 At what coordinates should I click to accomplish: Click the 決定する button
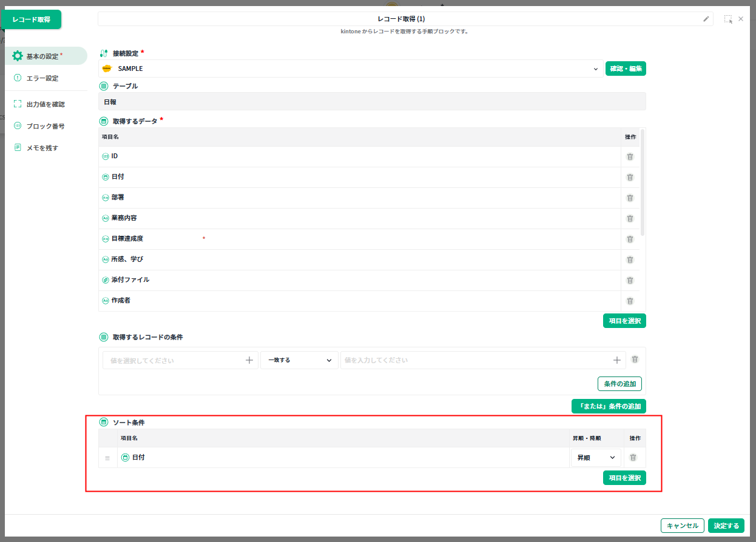tap(726, 526)
